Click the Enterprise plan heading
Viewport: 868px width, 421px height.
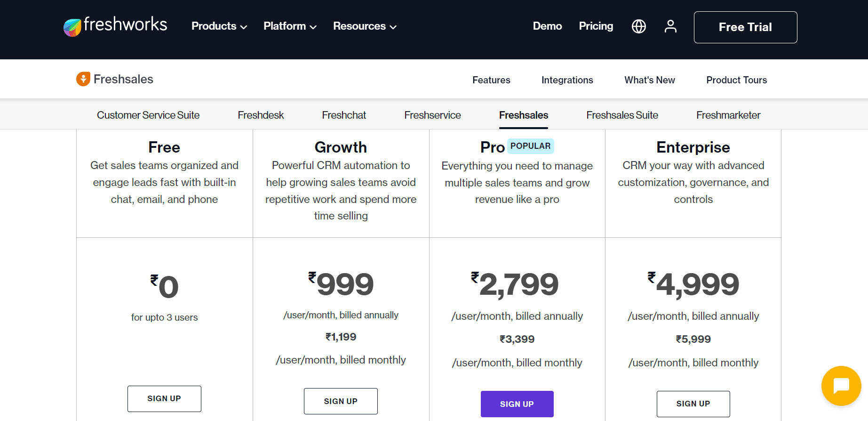[693, 147]
